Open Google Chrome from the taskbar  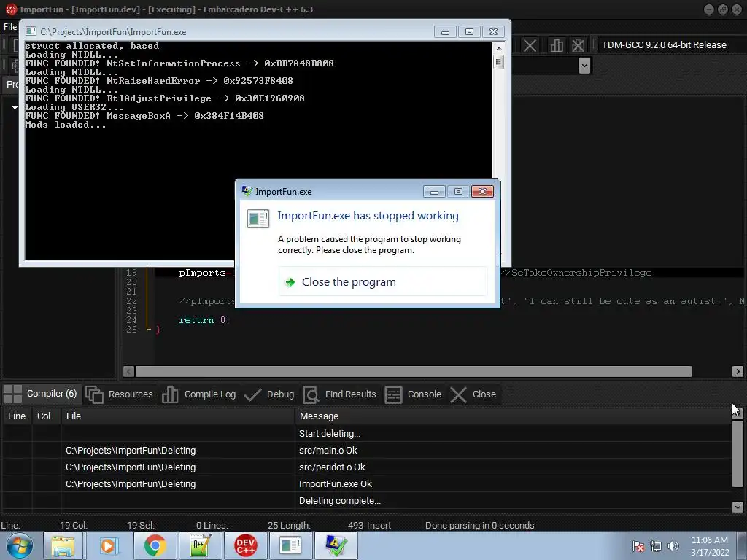155,545
